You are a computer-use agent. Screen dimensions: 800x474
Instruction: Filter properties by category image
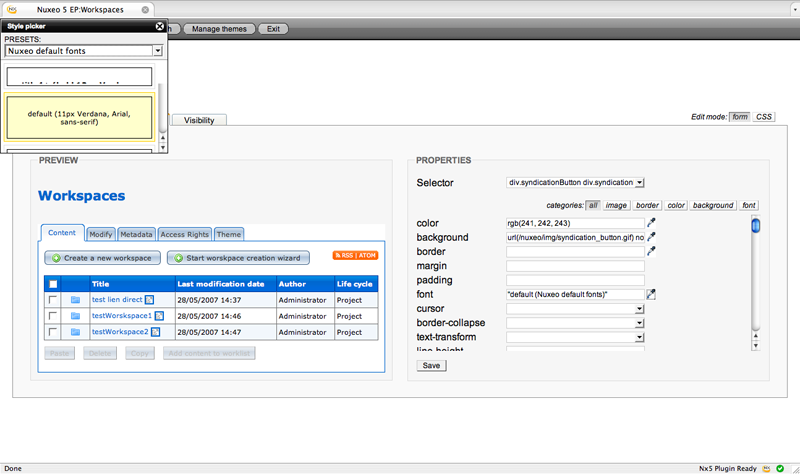(x=616, y=205)
